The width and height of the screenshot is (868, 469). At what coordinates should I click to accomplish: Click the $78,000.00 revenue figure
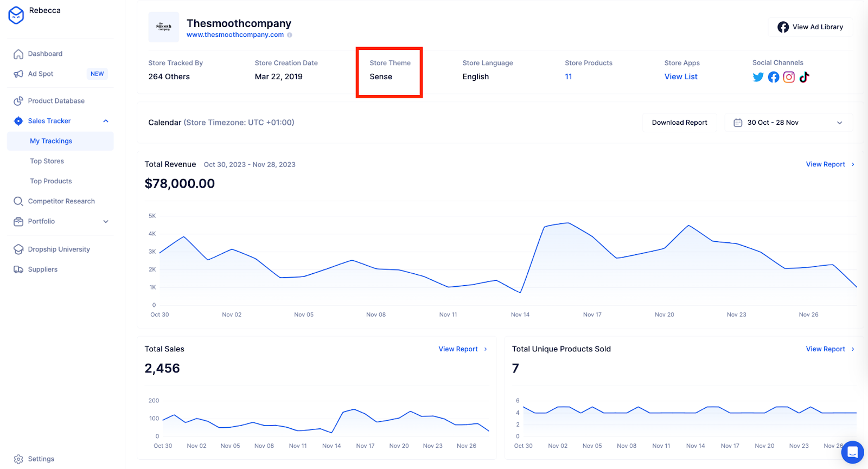point(180,184)
